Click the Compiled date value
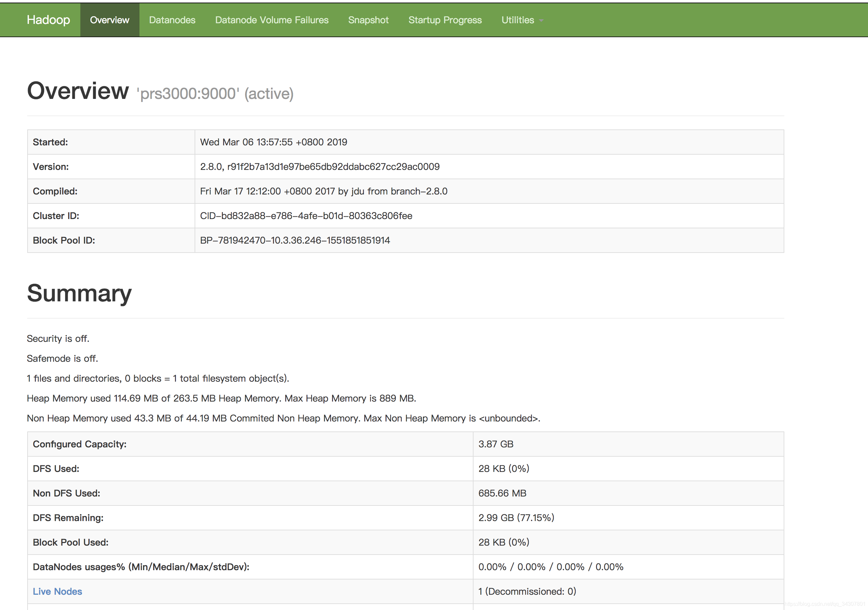 [x=324, y=191]
